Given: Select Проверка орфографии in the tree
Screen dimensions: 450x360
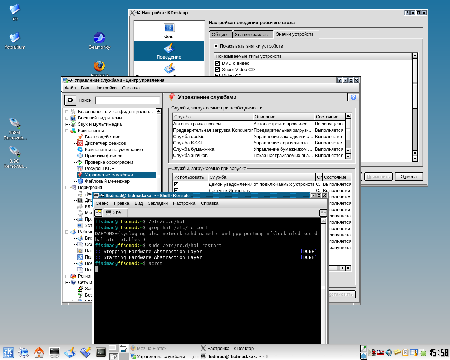Looking at the screenshot, I should (109, 162).
